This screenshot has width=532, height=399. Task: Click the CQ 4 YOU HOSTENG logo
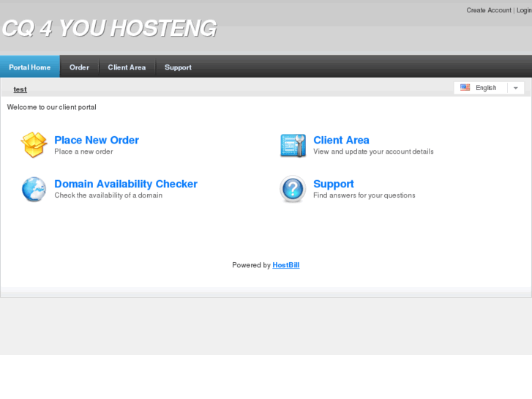click(x=109, y=28)
